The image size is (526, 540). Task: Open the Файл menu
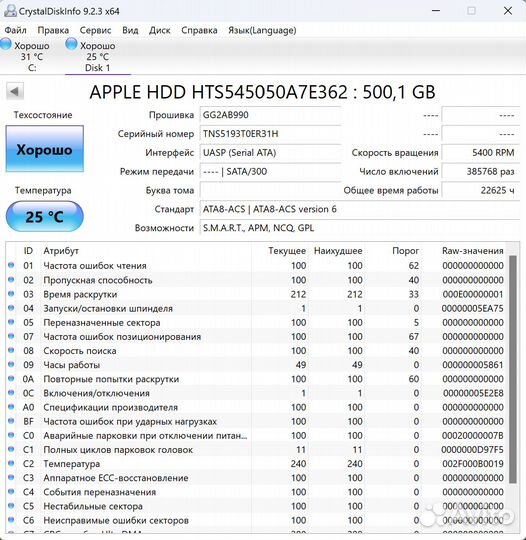click(x=16, y=30)
